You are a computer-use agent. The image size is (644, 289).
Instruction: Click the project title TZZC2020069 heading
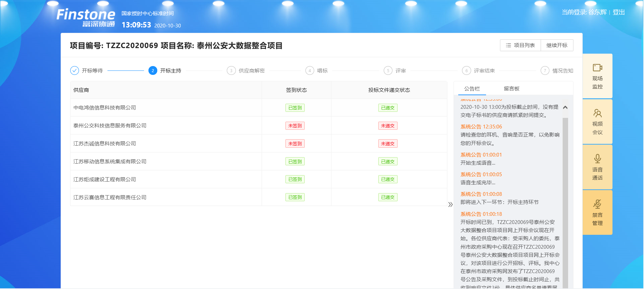point(176,46)
